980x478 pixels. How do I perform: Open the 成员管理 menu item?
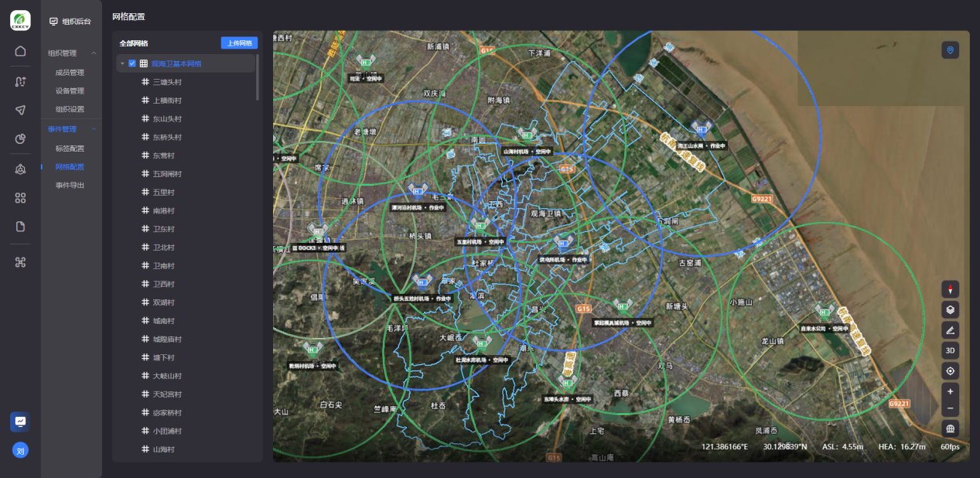click(70, 73)
